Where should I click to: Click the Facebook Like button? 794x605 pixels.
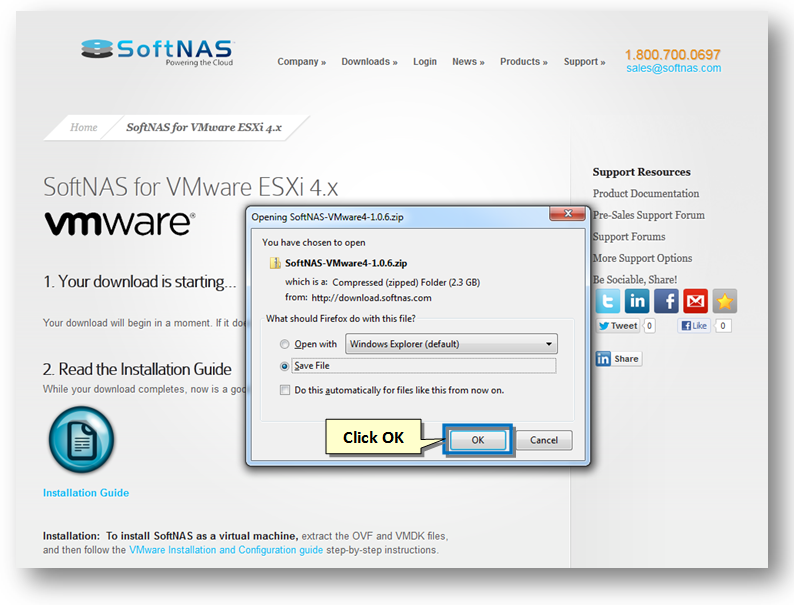pos(694,326)
